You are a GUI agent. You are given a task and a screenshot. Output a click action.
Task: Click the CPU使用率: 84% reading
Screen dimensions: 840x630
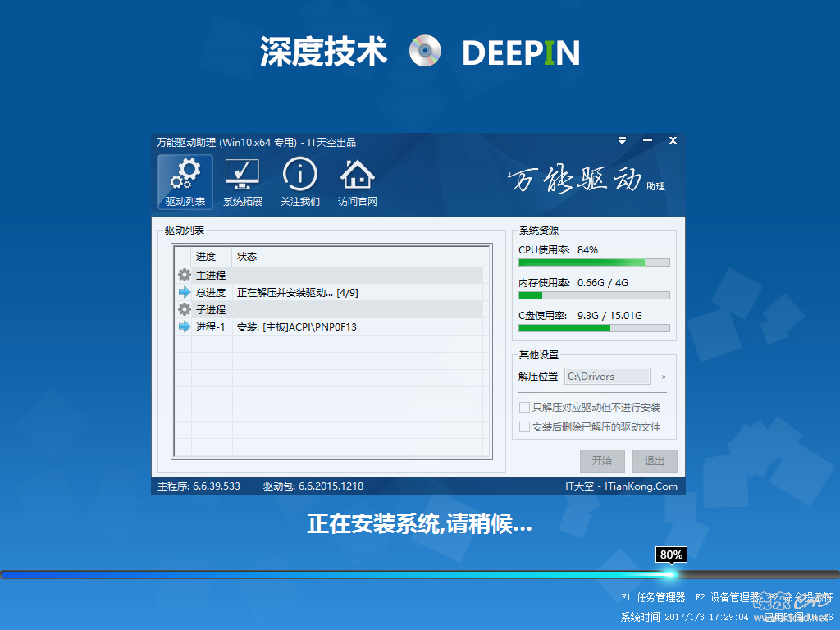(558, 249)
